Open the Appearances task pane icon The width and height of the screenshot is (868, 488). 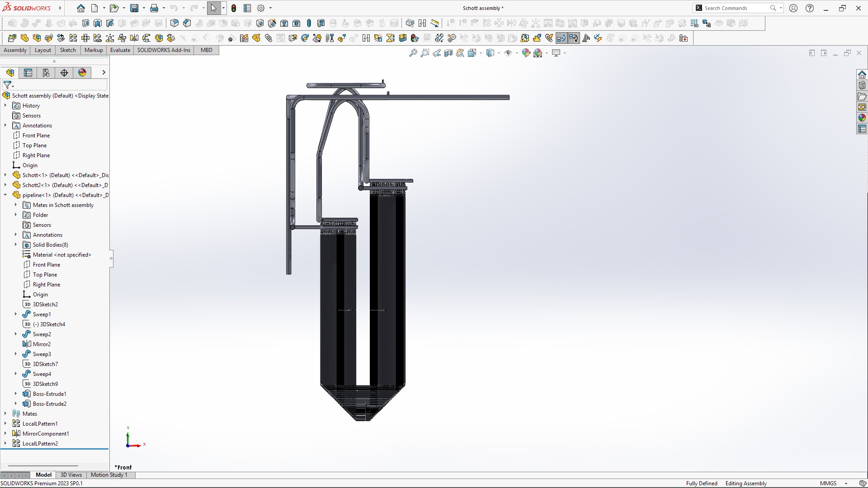[862, 118]
